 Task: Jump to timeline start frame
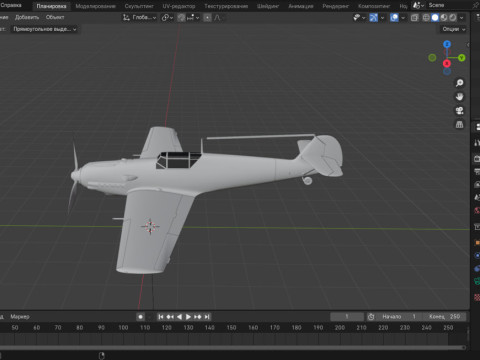[161, 317]
